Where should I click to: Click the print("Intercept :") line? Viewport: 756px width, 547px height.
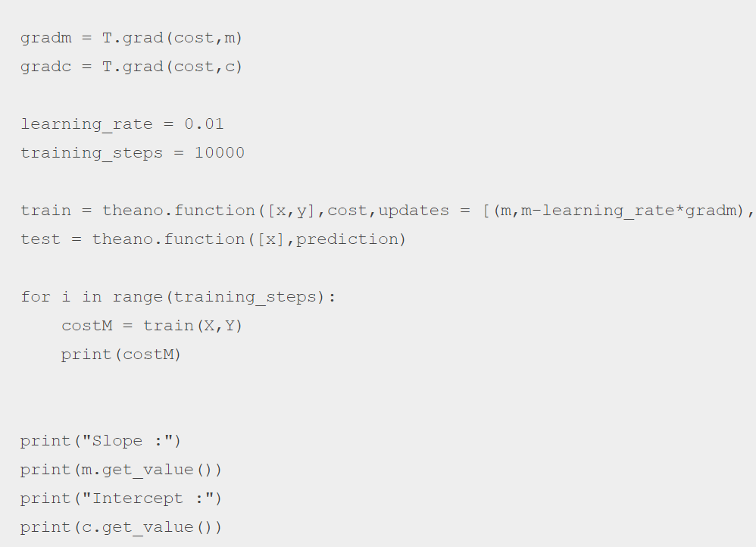tap(121, 499)
